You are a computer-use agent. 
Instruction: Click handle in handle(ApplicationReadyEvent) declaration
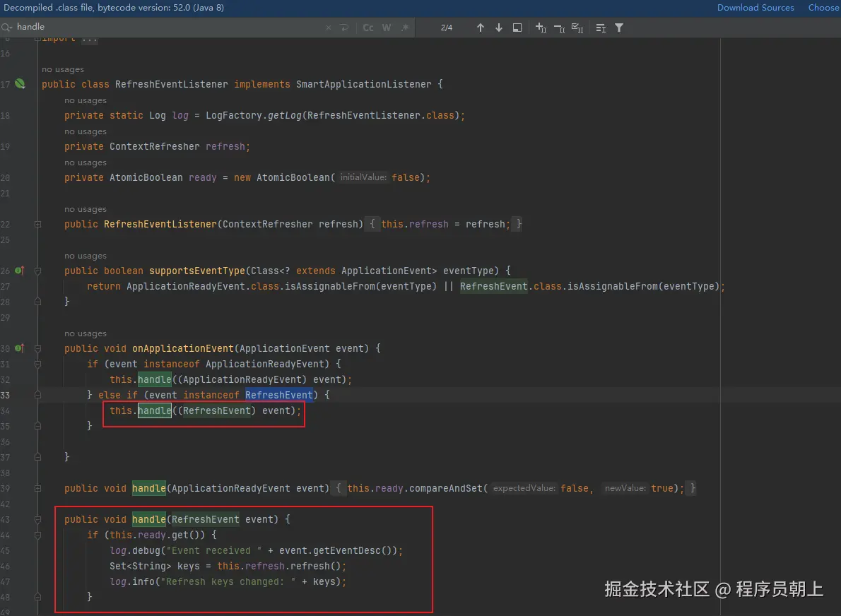pos(149,488)
